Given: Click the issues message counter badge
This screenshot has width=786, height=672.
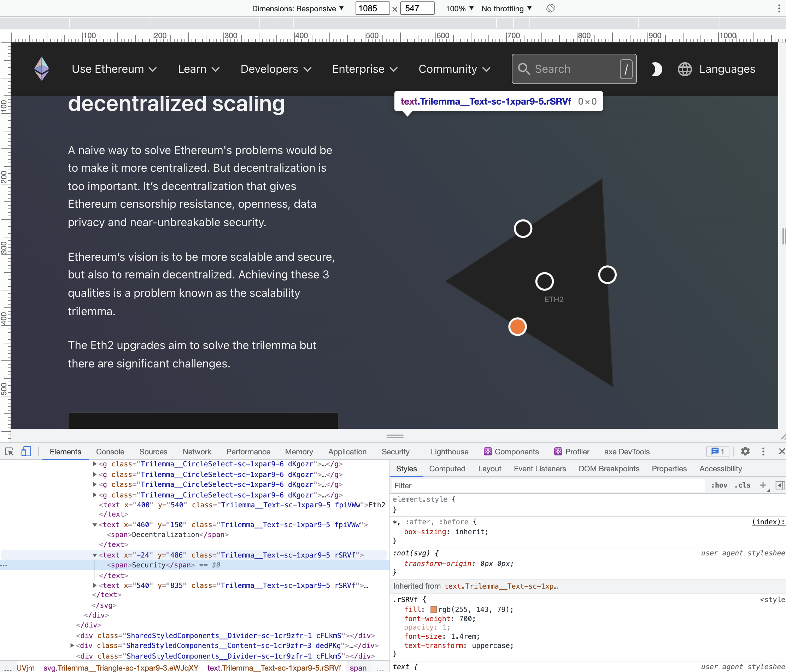Looking at the screenshot, I should pyautogui.click(x=717, y=451).
